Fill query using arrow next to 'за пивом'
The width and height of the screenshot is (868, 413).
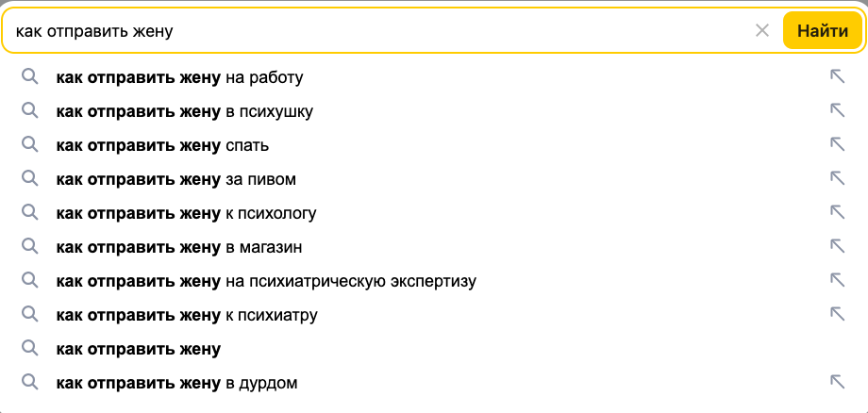click(x=838, y=178)
